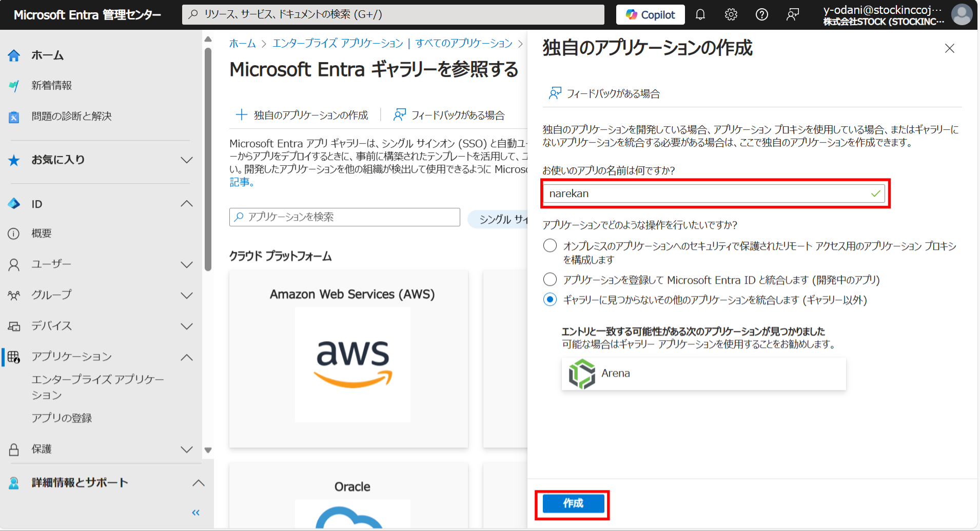Open 問題の診断と解決 in sidebar
This screenshot has height=531, width=980.
[x=71, y=116]
